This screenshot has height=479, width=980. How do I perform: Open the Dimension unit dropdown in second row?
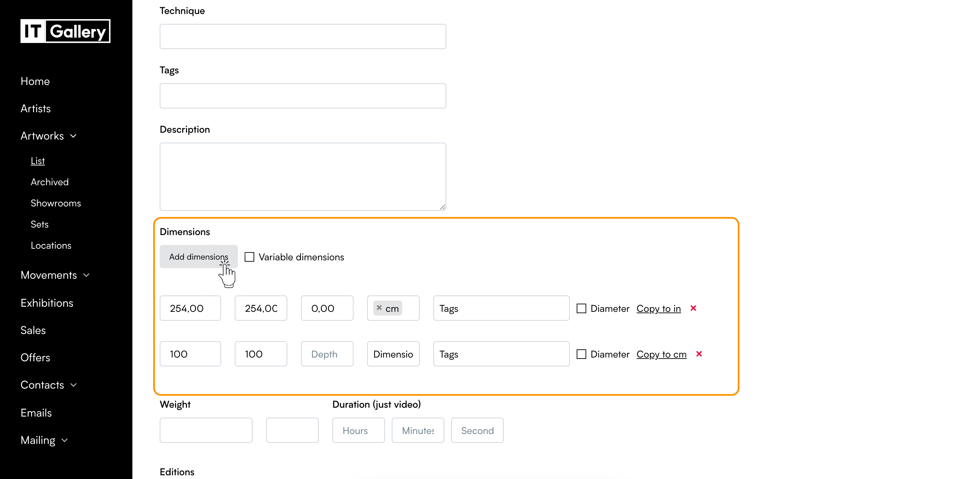point(393,354)
